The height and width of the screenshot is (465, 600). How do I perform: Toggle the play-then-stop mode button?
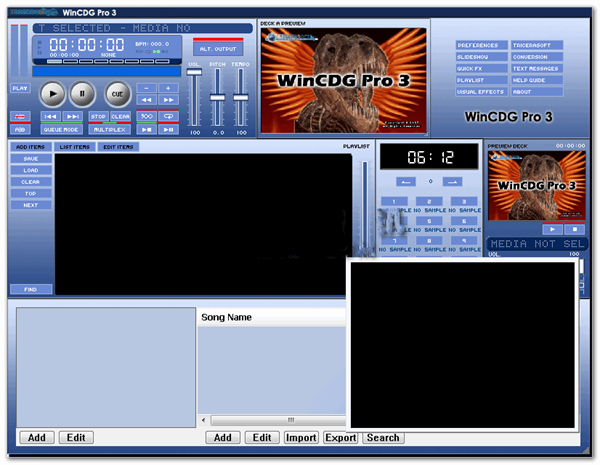pyautogui.click(x=146, y=130)
